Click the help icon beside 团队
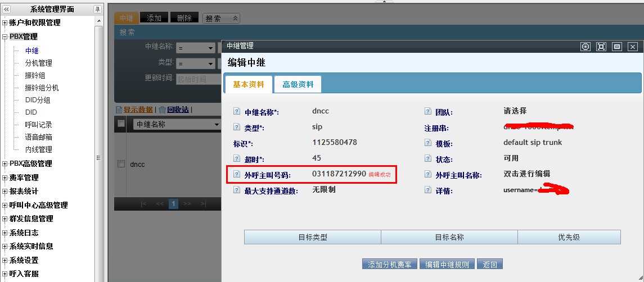This screenshot has height=282, width=644. tap(428, 112)
